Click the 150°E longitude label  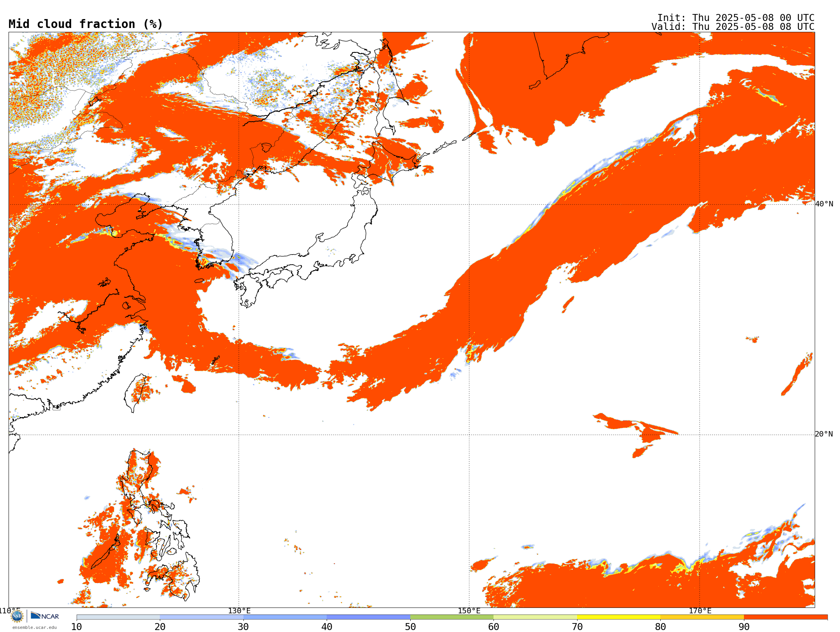469,611
